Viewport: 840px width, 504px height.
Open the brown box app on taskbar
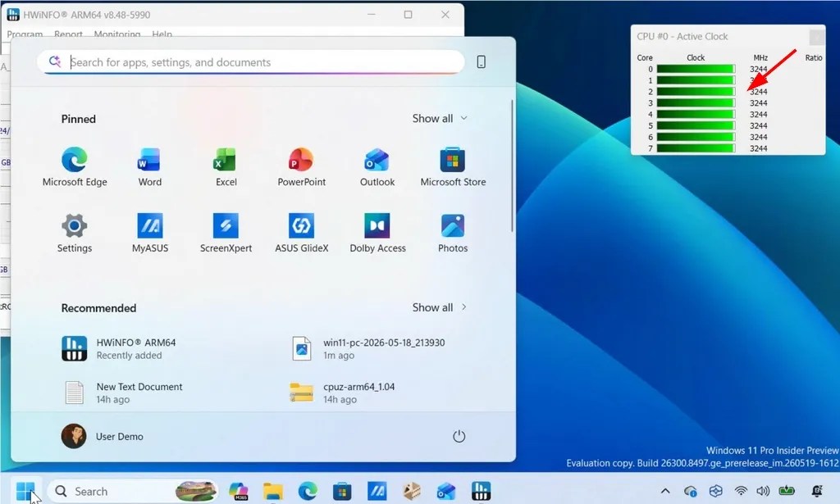(412, 491)
